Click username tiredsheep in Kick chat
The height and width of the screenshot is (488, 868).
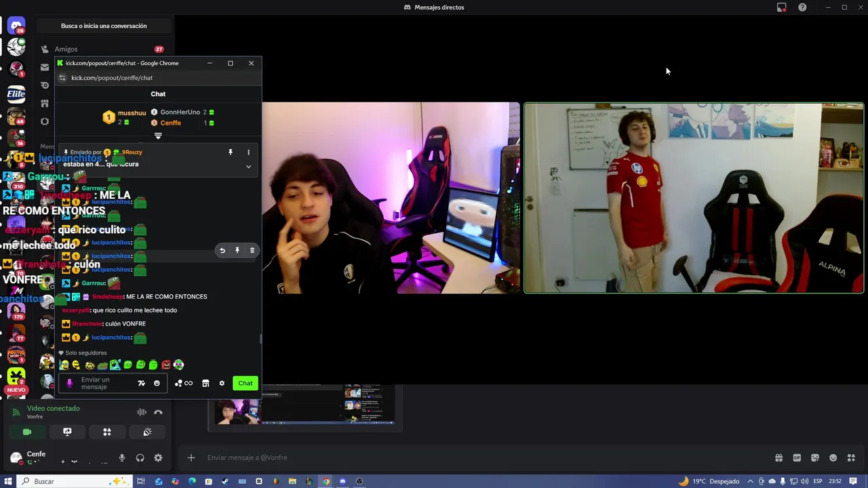point(108,296)
